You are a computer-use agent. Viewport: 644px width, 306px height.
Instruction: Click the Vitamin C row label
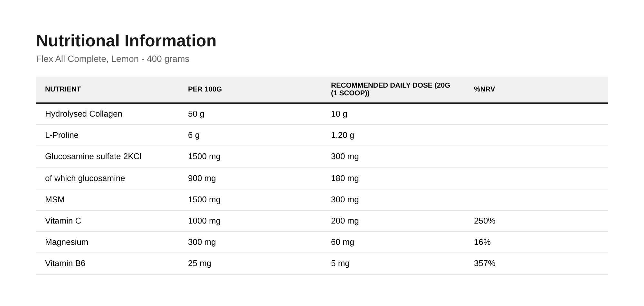click(x=63, y=221)
